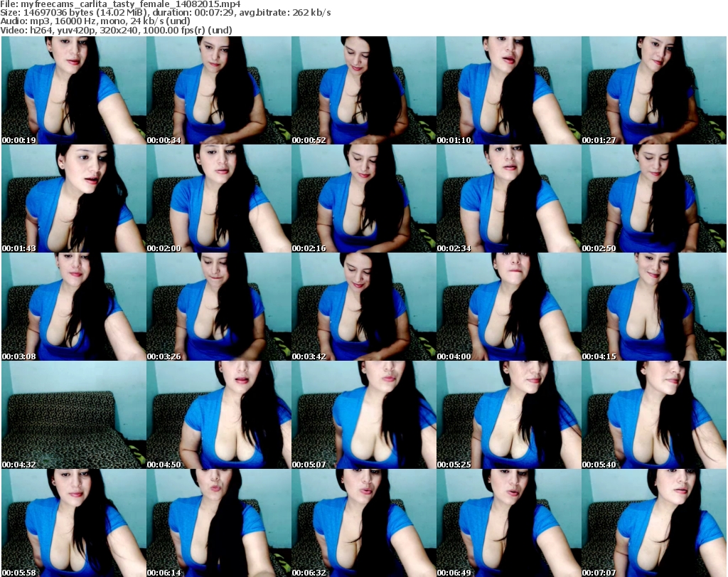Pick the frame stamped 00:03:26
The image size is (728, 577).
coord(219,307)
